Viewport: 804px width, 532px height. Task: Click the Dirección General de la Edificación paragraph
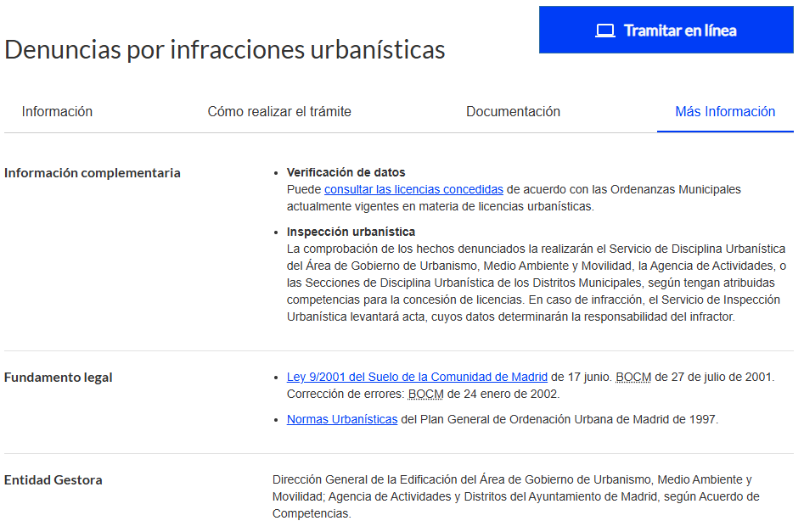[516, 496]
